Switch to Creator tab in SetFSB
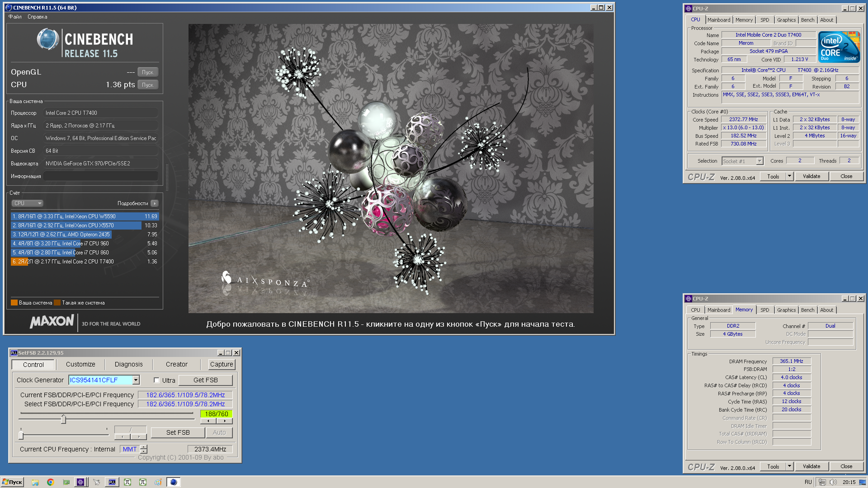 (x=176, y=364)
